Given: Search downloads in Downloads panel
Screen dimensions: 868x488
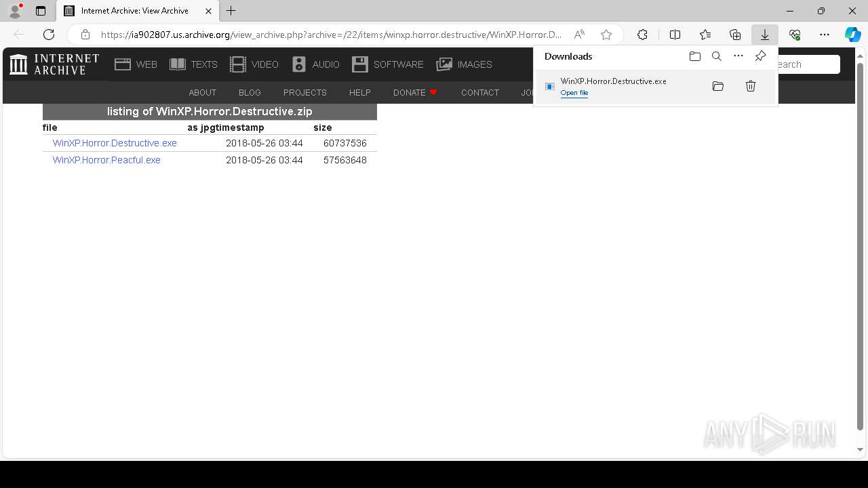Looking at the screenshot, I should click(x=717, y=56).
